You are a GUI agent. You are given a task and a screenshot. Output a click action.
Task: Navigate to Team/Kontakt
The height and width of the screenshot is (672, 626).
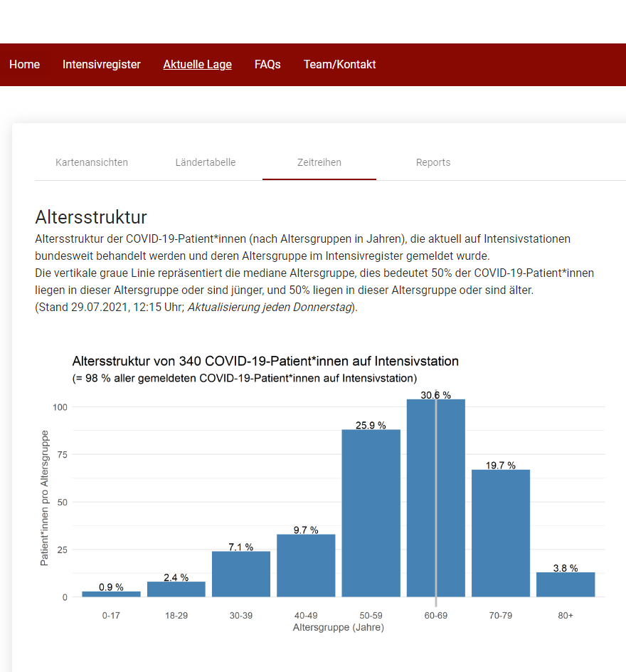339,65
